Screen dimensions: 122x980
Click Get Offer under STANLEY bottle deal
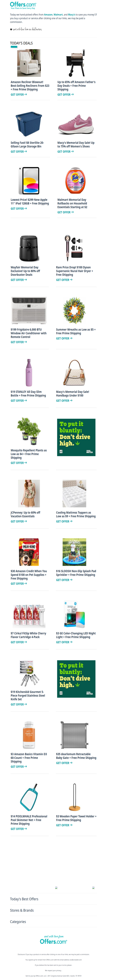point(19,401)
